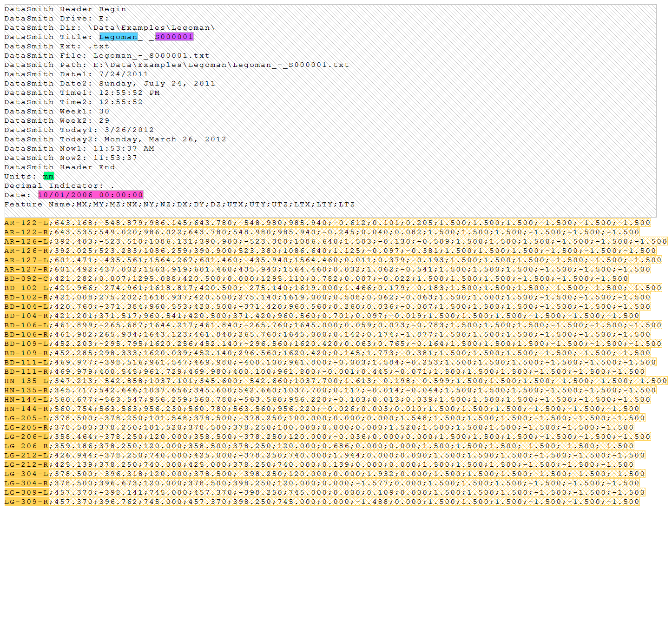Click the BD-111-L feature label

coord(26,362)
